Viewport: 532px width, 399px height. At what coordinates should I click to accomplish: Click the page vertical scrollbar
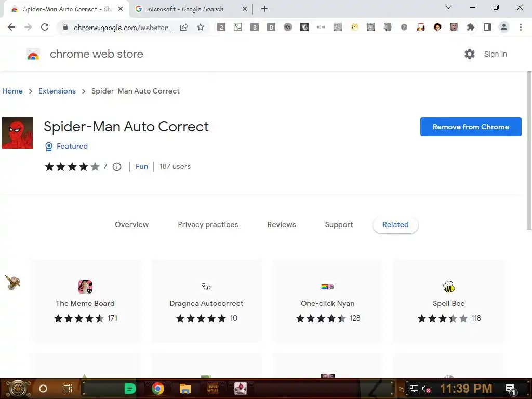(x=529, y=150)
